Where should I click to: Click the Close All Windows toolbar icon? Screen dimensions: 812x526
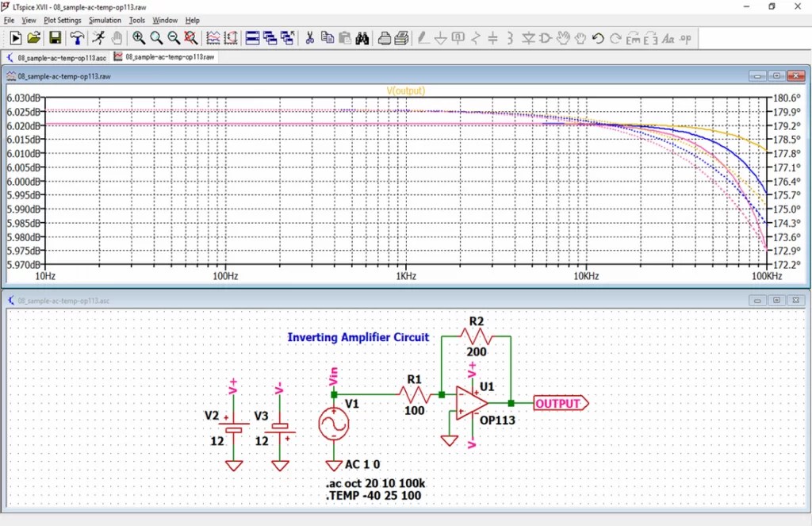pyautogui.click(x=287, y=38)
